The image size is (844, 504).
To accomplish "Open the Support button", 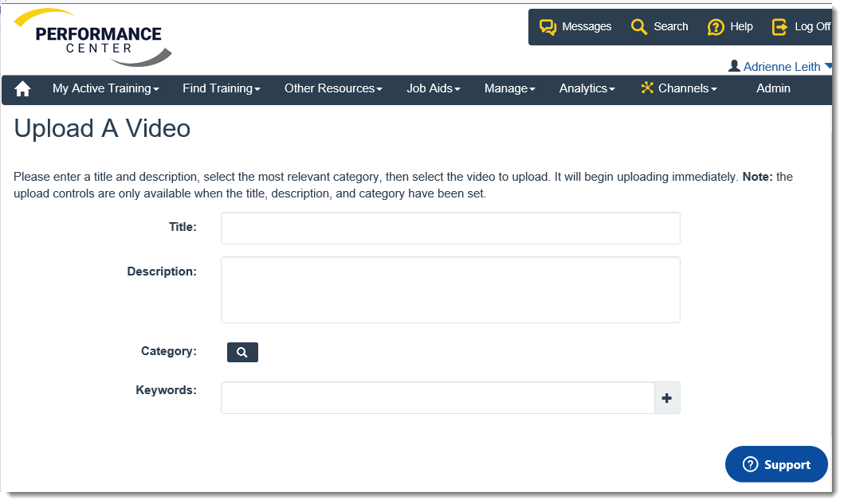I will (x=775, y=464).
